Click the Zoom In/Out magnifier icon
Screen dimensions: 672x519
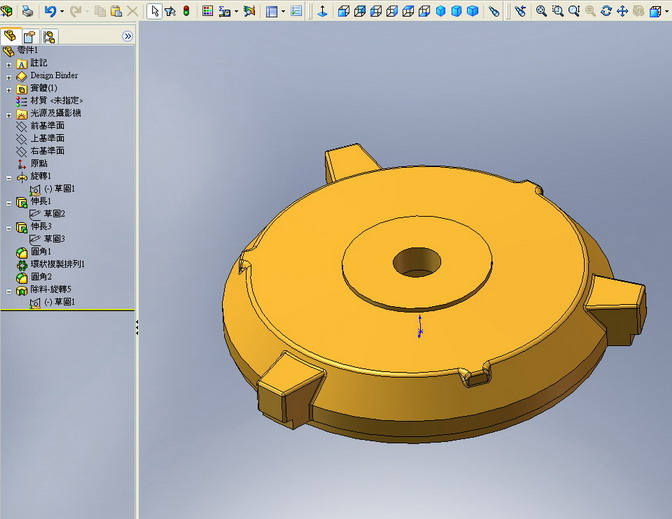tap(574, 11)
